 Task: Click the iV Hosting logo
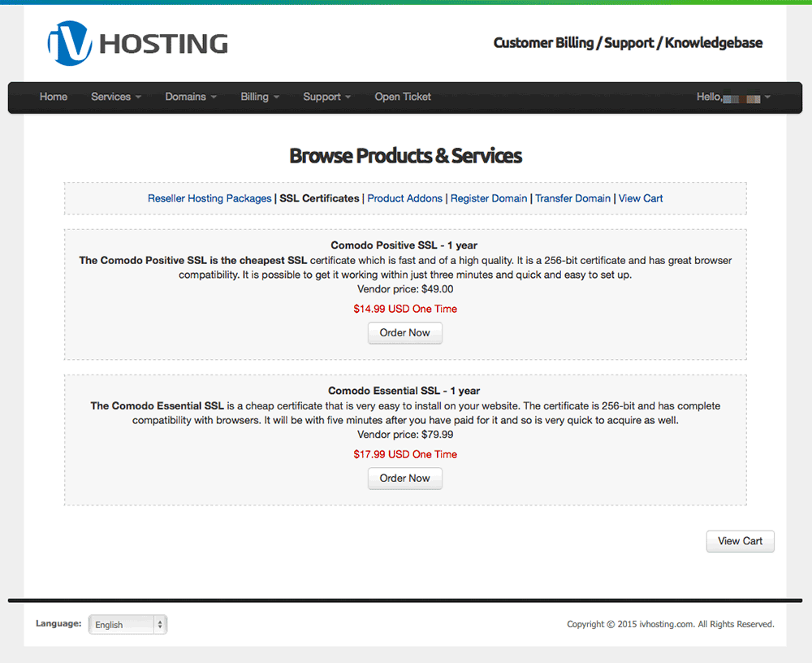tap(138, 44)
